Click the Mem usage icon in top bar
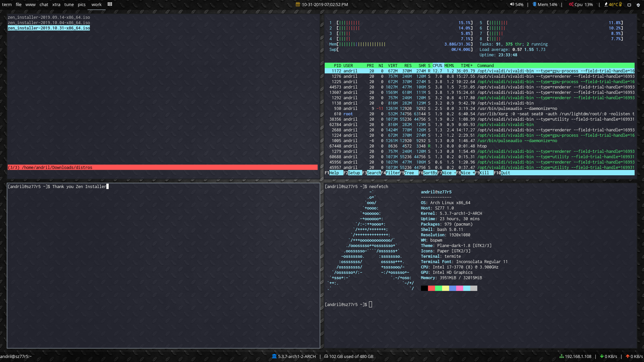644x362 pixels. point(534,5)
